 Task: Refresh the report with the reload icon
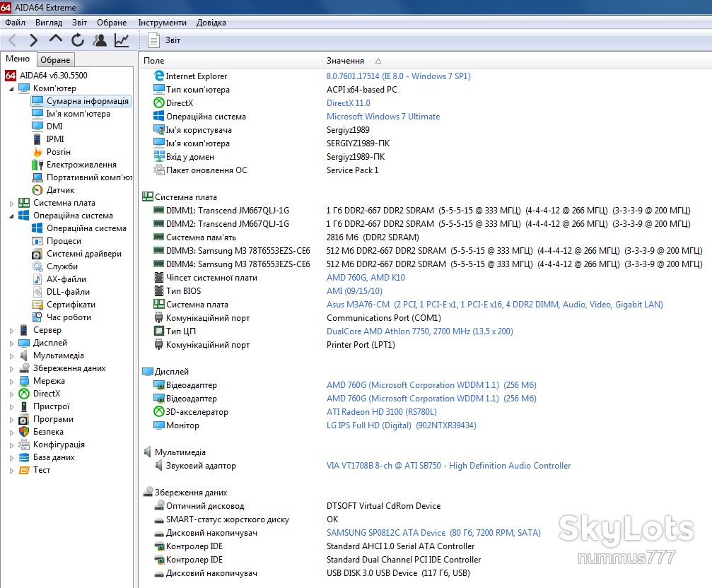pyautogui.click(x=78, y=40)
